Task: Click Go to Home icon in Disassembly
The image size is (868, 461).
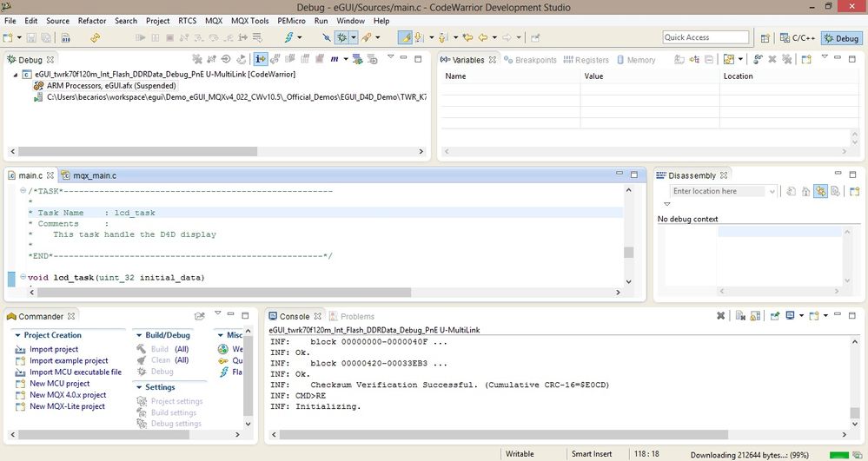Action: point(806,191)
